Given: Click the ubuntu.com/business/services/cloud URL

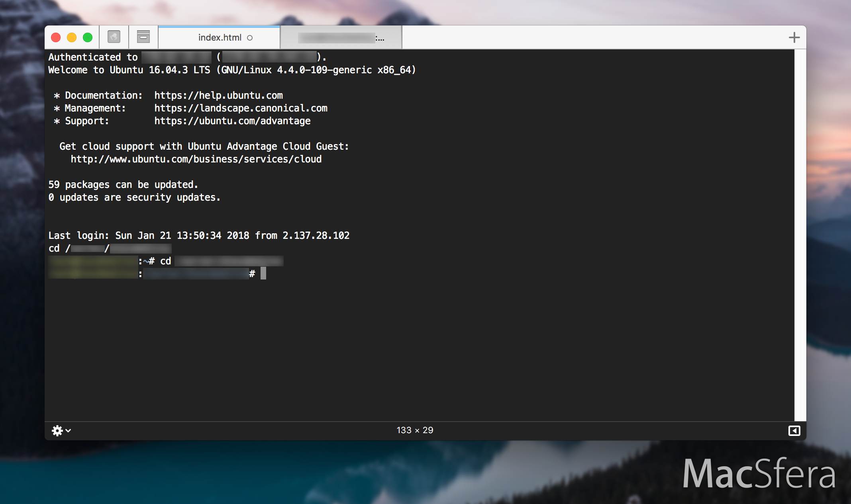Looking at the screenshot, I should [x=196, y=159].
